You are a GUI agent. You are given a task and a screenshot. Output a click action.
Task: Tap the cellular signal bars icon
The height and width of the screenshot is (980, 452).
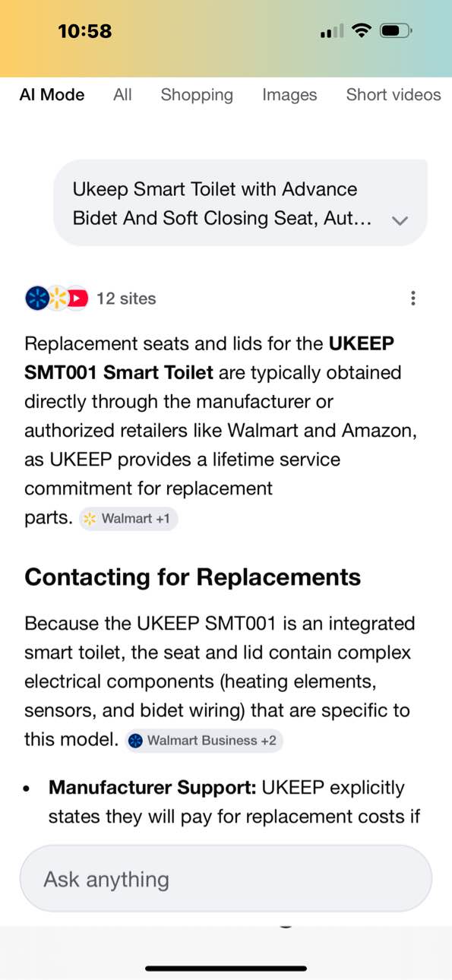[x=331, y=31]
